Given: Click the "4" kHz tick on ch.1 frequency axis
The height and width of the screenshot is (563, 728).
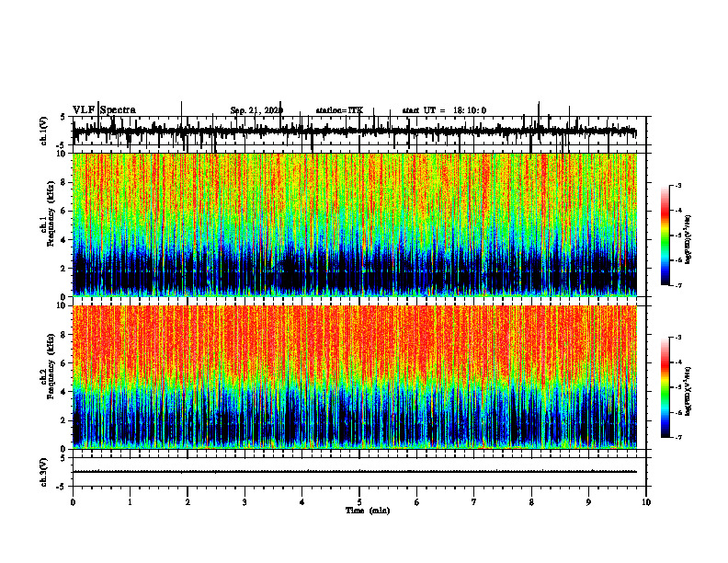Looking at the screenshot, I should tap(65, 240).
